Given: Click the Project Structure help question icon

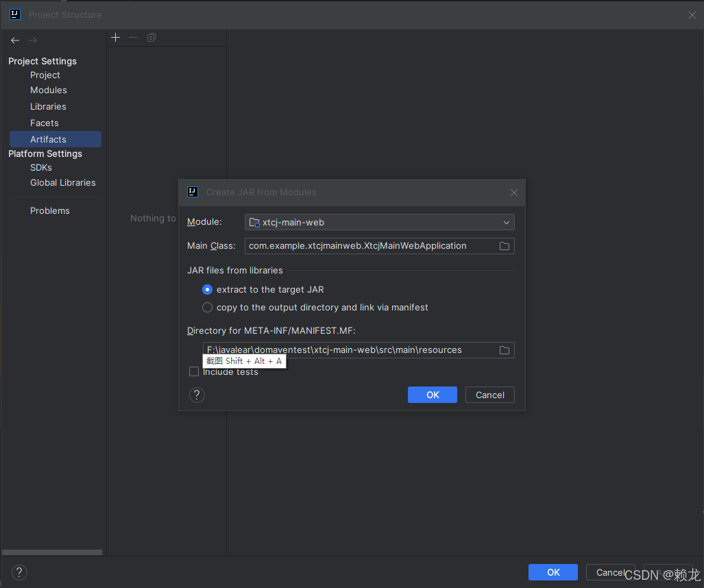Looking at the screenshot, I should point(19,572).
